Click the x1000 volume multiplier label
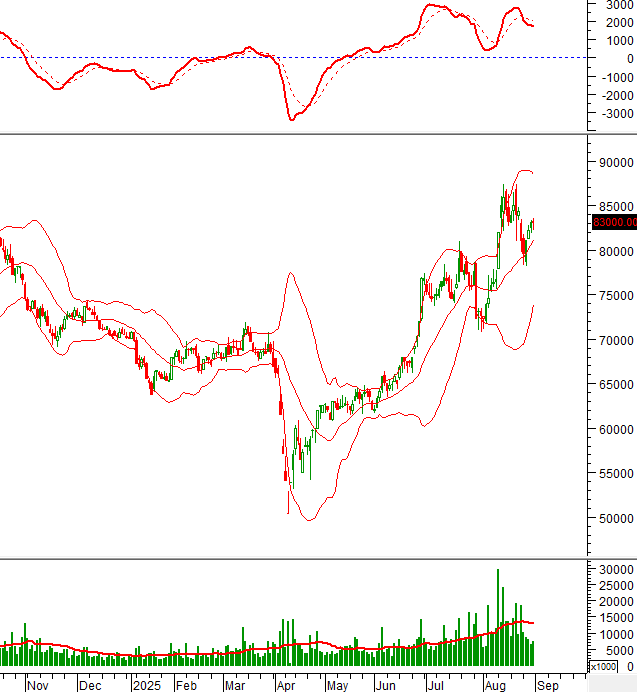 coord(603,666)
